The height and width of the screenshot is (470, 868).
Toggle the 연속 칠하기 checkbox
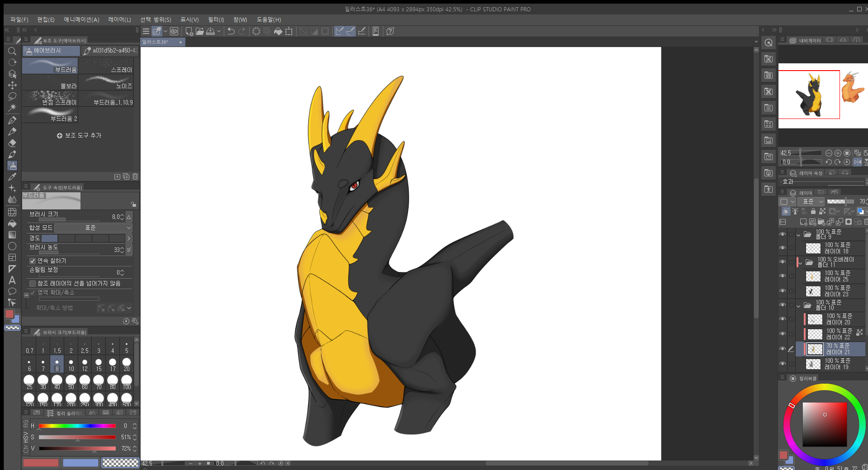coord(33,261)
